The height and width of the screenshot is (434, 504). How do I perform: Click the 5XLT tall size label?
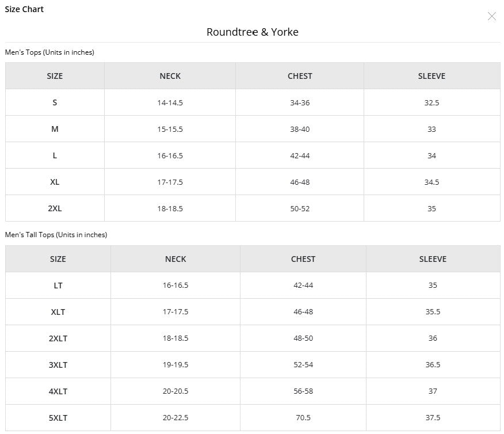click(58, 418)
